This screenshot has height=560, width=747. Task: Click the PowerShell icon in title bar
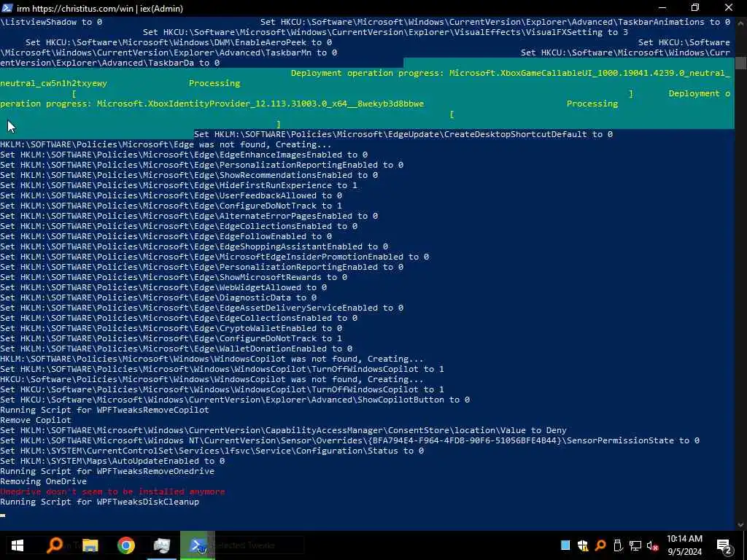(7, 8)
